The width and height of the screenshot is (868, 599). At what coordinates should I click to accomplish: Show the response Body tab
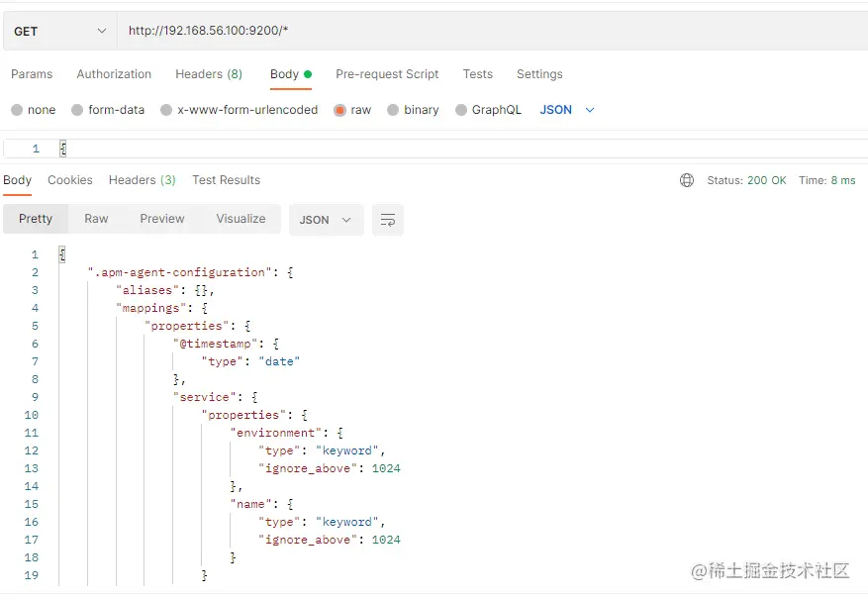coord(17,180)
